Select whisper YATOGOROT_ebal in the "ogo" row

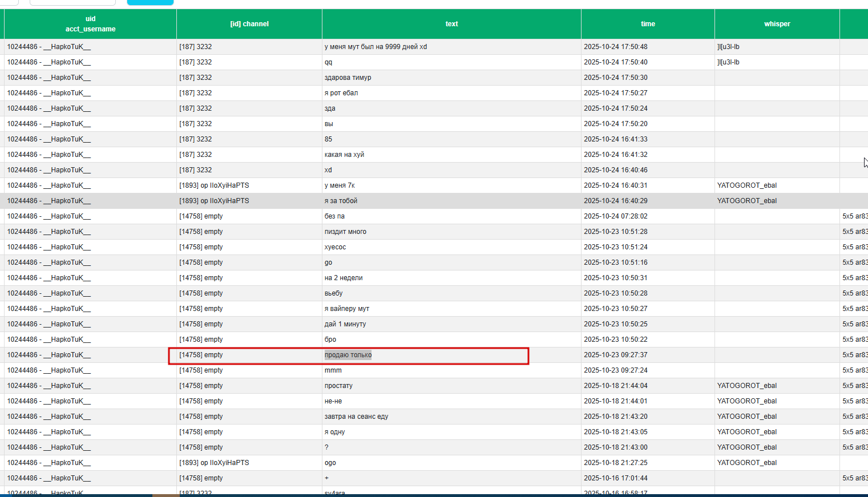point(747,463)
